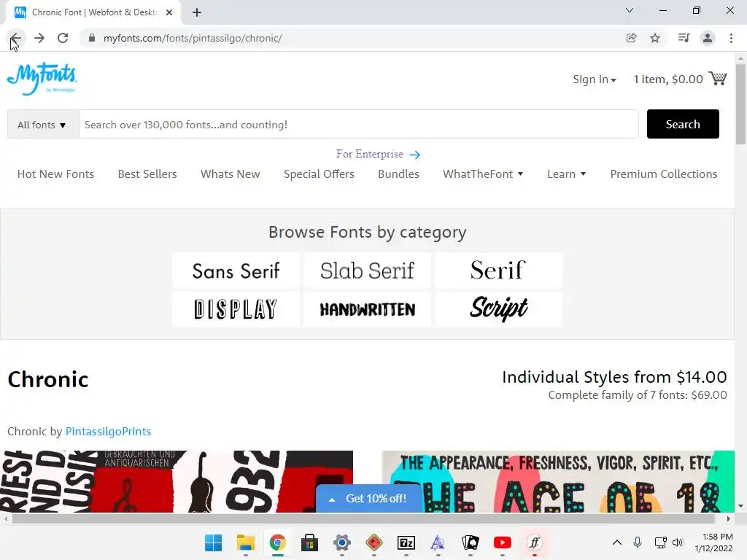747x560 pixels.
Task: Expand the Get 10% off banner
Action: [x=368, y=499]
